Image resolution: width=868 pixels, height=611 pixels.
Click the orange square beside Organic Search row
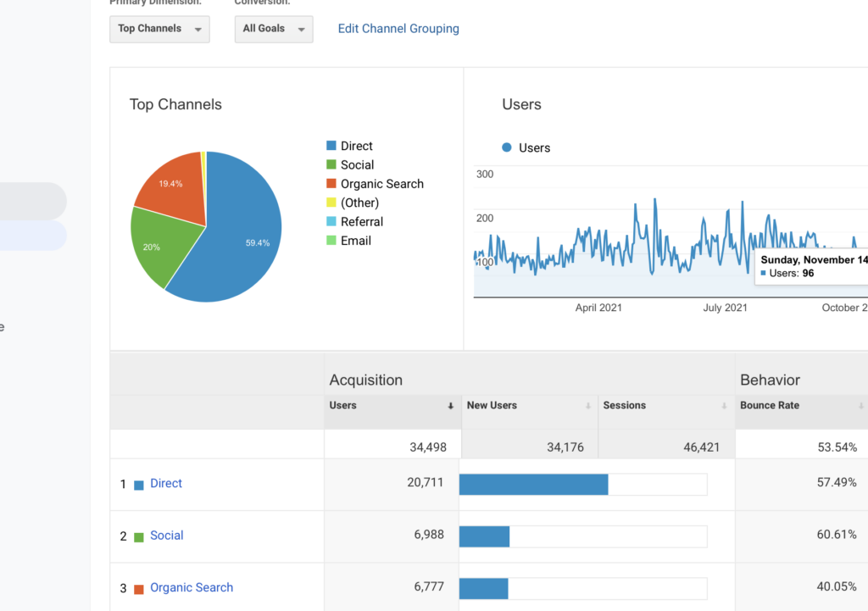pos(139,589)
